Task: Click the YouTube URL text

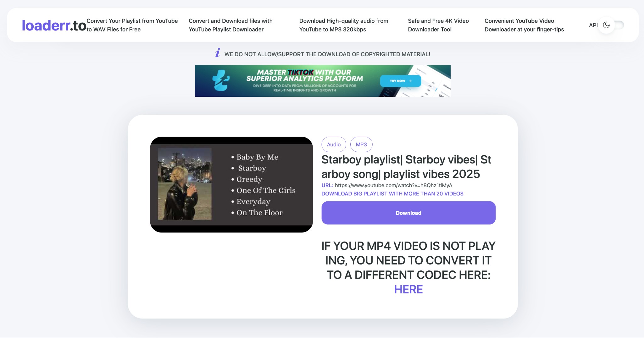Action: click(393, 185)
